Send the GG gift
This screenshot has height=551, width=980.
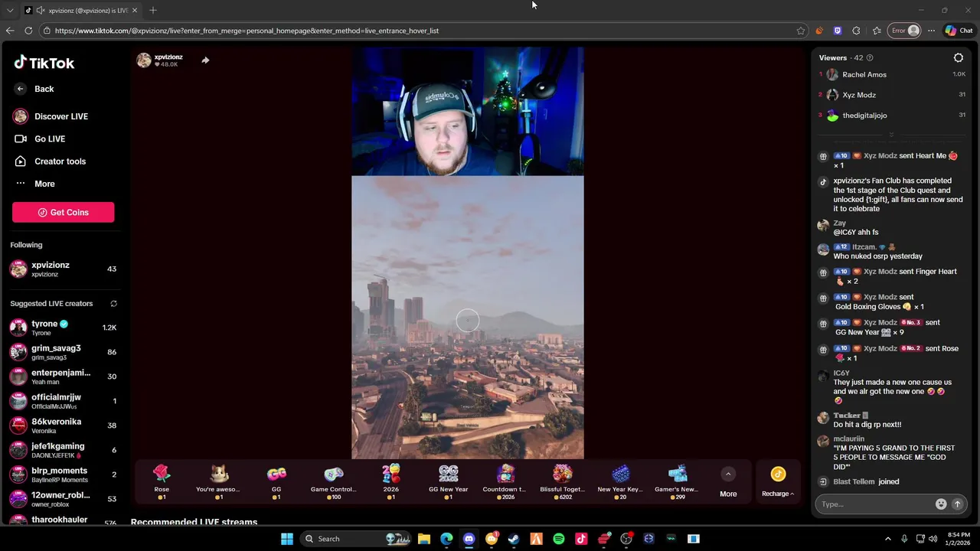click(x=276, y=481)
